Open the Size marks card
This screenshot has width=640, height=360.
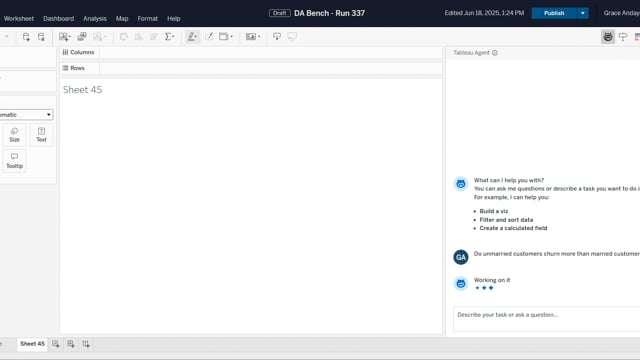(x=14, y=135)
